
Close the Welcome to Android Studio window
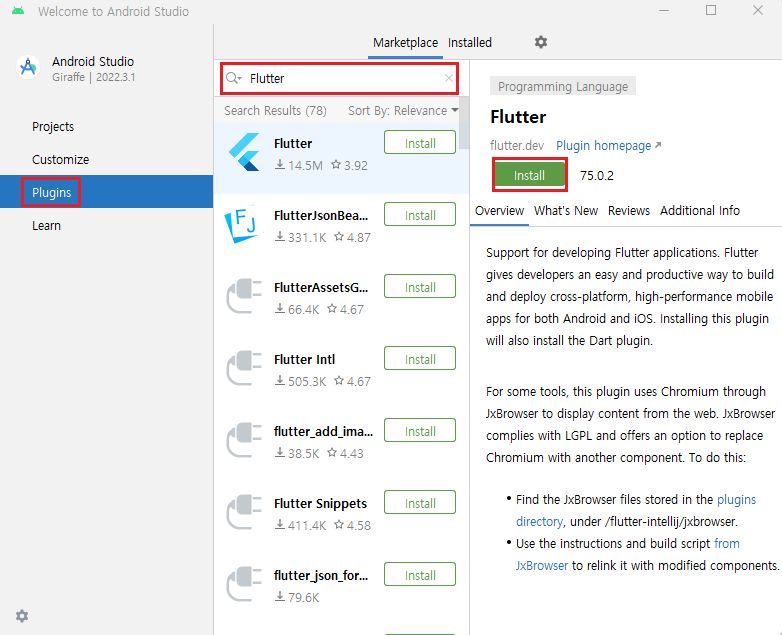tap(758, 10)
